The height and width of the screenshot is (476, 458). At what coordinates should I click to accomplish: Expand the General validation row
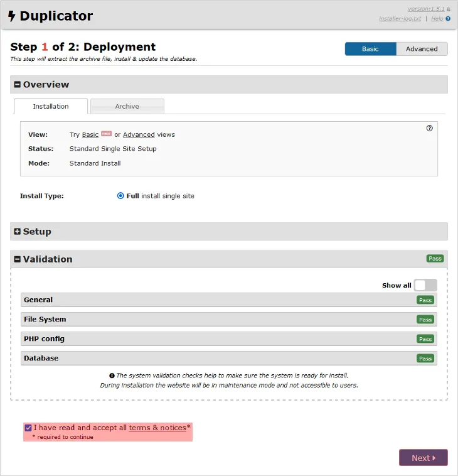(229, 300)
